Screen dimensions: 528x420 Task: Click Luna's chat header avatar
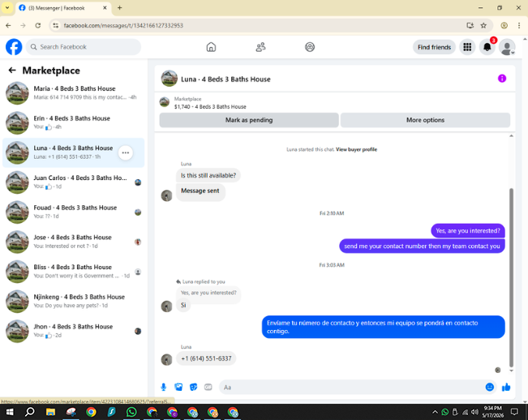coord(170,79)
